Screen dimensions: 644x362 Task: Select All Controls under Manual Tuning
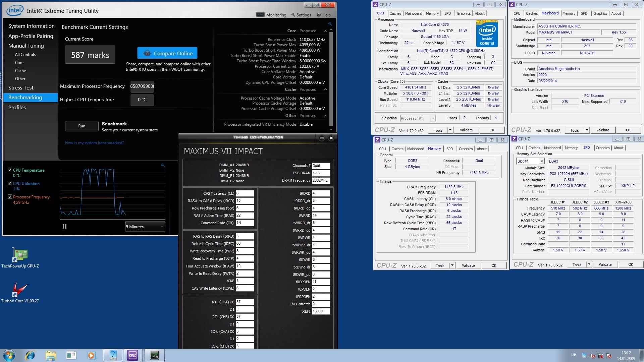[x=25, y=55]
